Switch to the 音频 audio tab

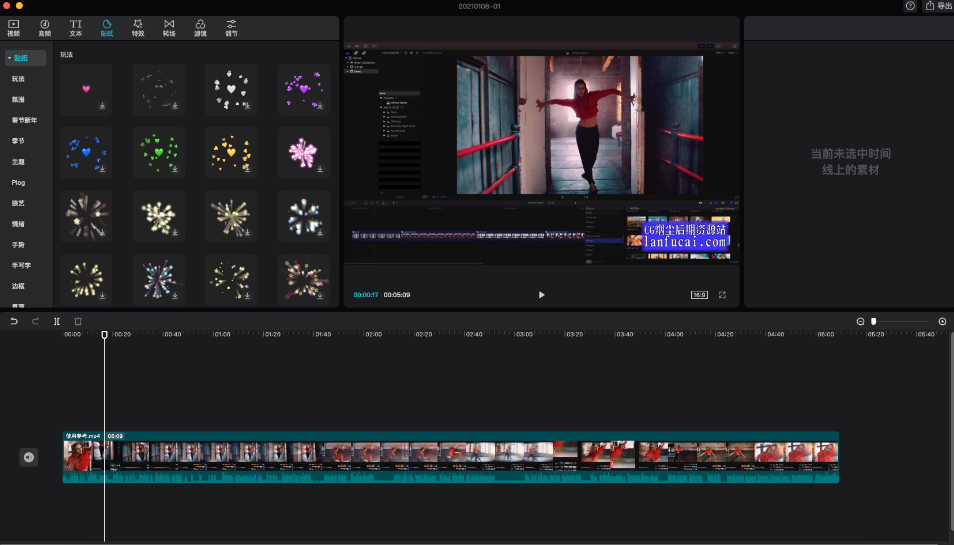[x=45, y=28]
